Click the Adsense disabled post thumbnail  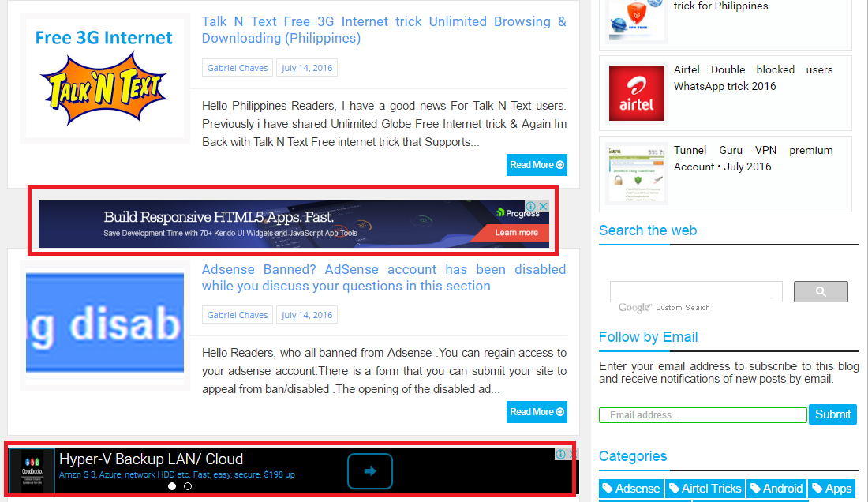105,326
